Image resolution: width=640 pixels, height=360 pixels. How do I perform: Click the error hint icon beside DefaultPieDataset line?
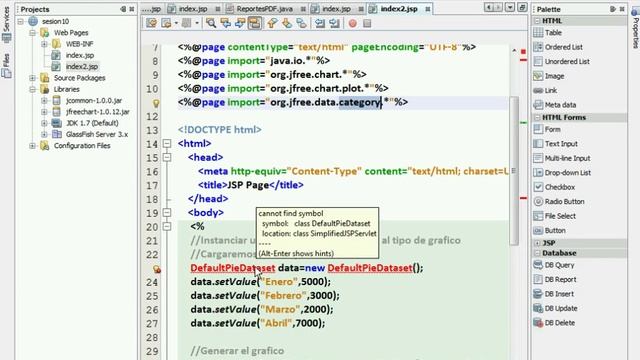click(x=157, y=269)
